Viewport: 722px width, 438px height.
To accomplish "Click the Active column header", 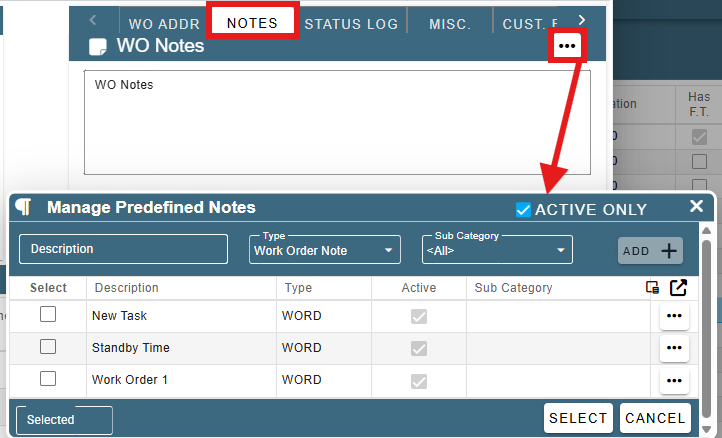I will click(x=419, y=288).
